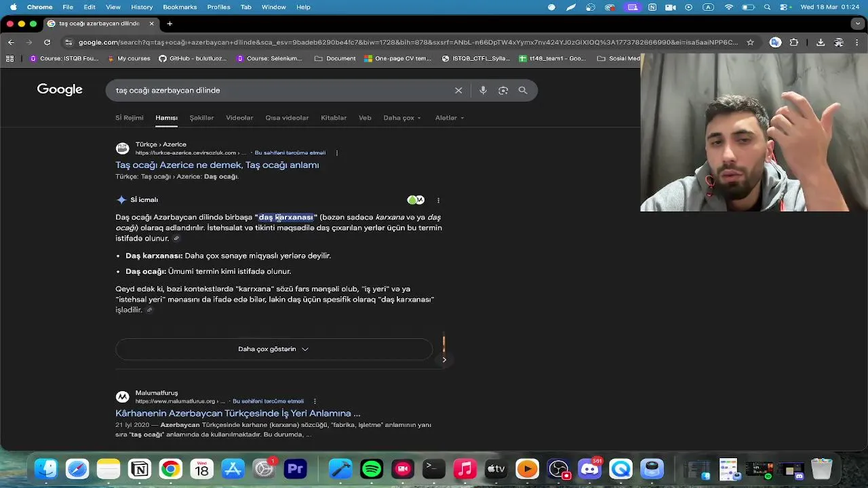Open Spotify from the dock

tap(372, 469)
